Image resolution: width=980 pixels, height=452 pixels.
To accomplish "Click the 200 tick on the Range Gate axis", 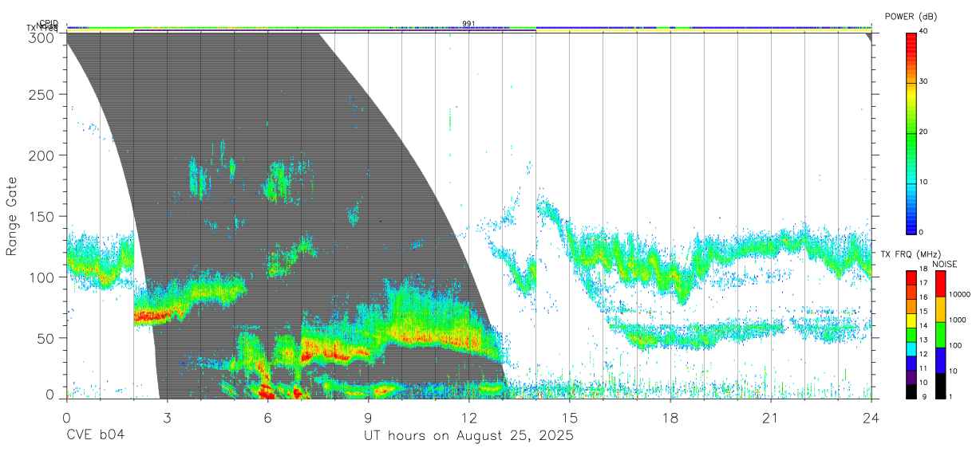I will (41, 155).
